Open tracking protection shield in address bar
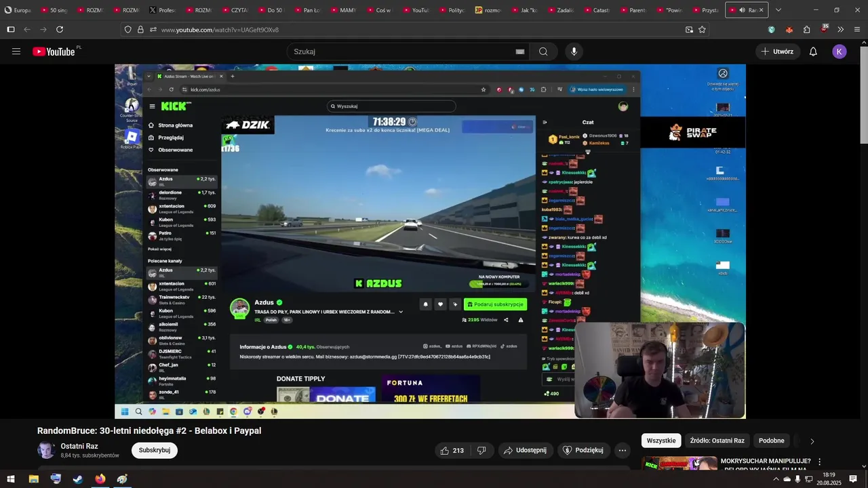The image size is (868, 488). coord(127,30)
